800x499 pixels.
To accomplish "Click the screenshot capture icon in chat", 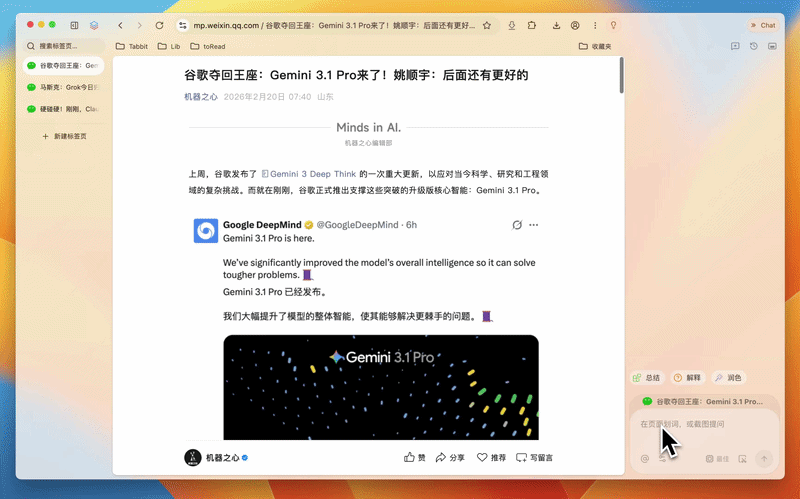I will point(742,459).
